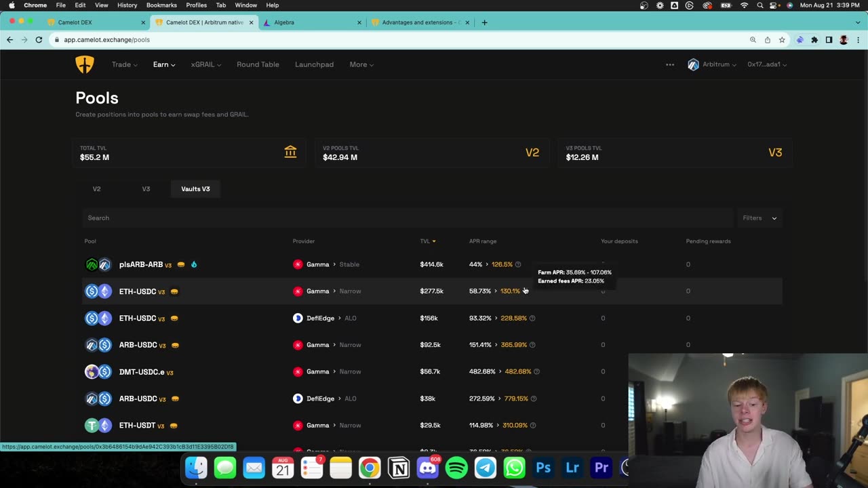Click the Provider column header
Viewport: 868px width, 488px height.
(x=304, y=241)
